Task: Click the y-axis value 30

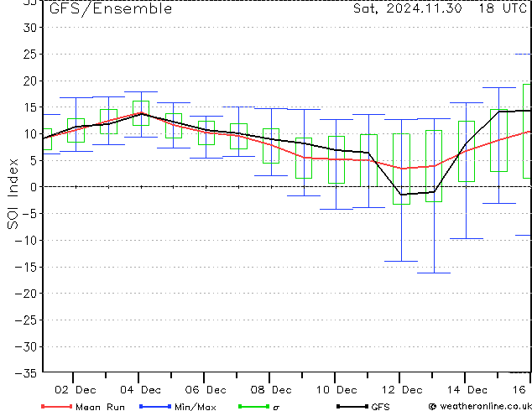Action: click(x=30, y=28)
